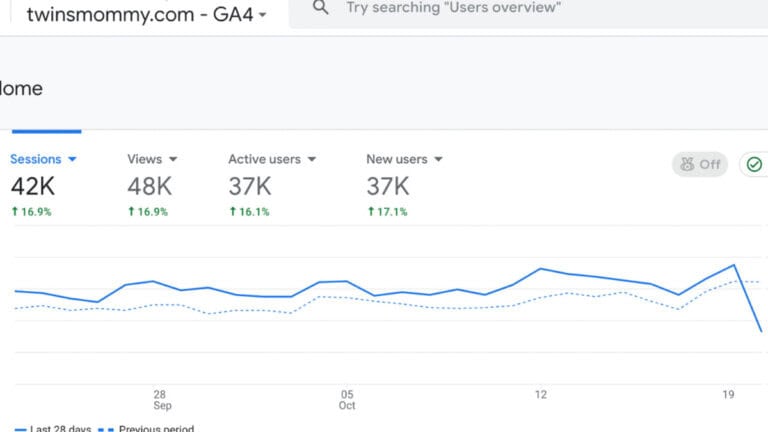768x432 pixels.
Task: Expand the Views metric dropdown arrow
Action: tap(173, 159)
